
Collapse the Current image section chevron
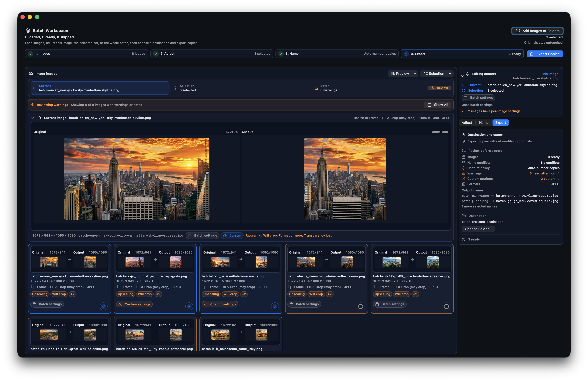pos(33,118)
